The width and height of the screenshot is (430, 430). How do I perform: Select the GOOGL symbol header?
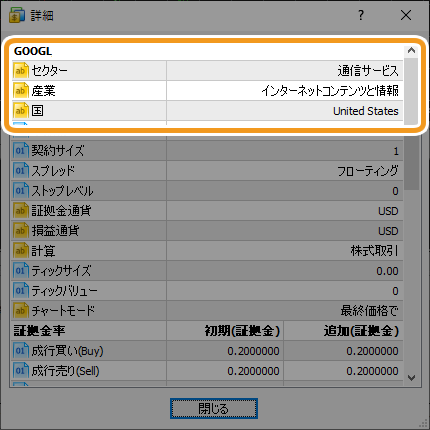point(33,51)
